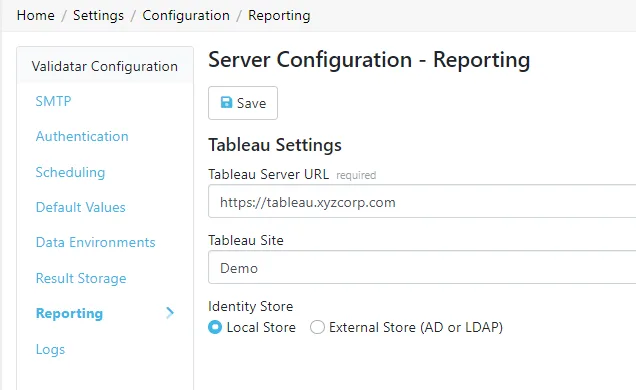This screenshot has width=636, height=390.
Task: Navigate to Data Environments settings
Action: coord(95,242)
